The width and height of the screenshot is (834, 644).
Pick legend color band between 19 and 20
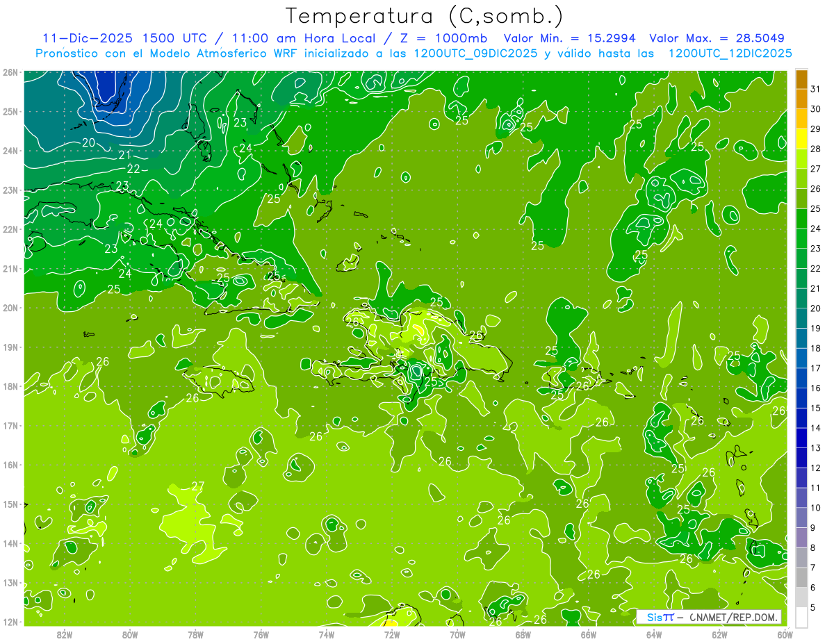point(801,318)
